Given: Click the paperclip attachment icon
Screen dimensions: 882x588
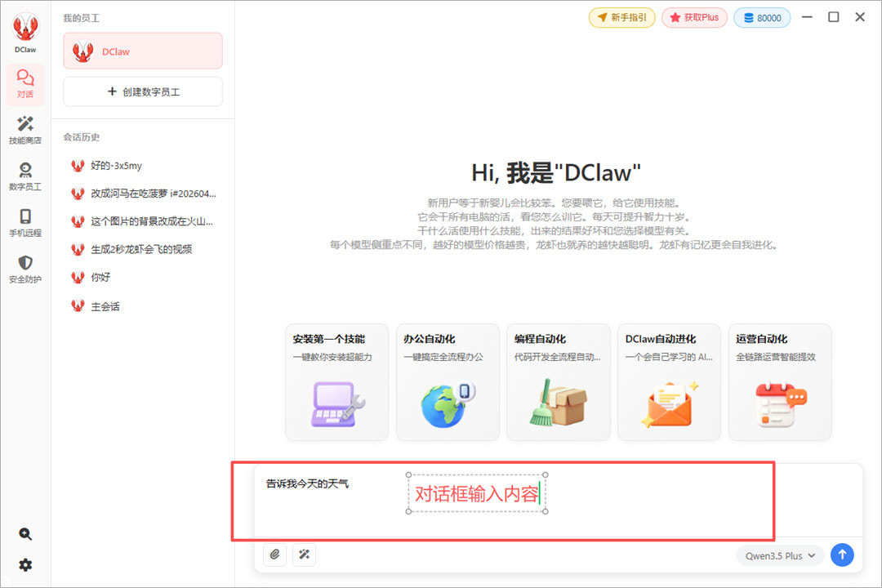Looking at the screenshot, I should tap(274, 555).
